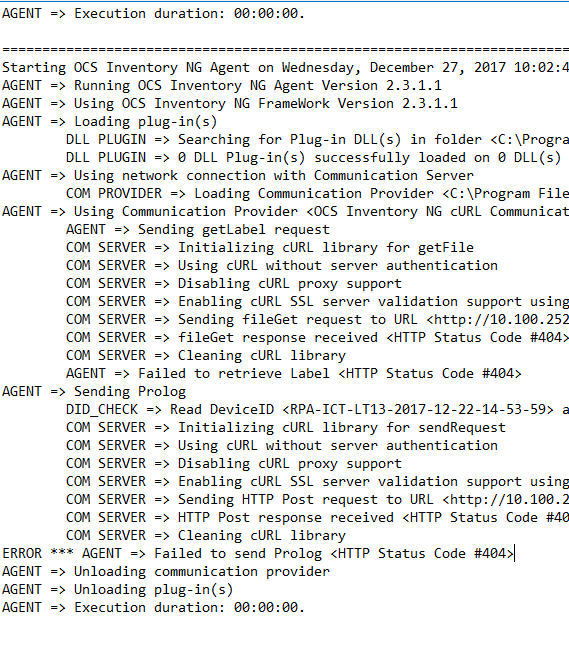Click on 'Starting OCS Inventory NG Agent' line
Viewport: 569px width, 660px height.
coord(285,67)
